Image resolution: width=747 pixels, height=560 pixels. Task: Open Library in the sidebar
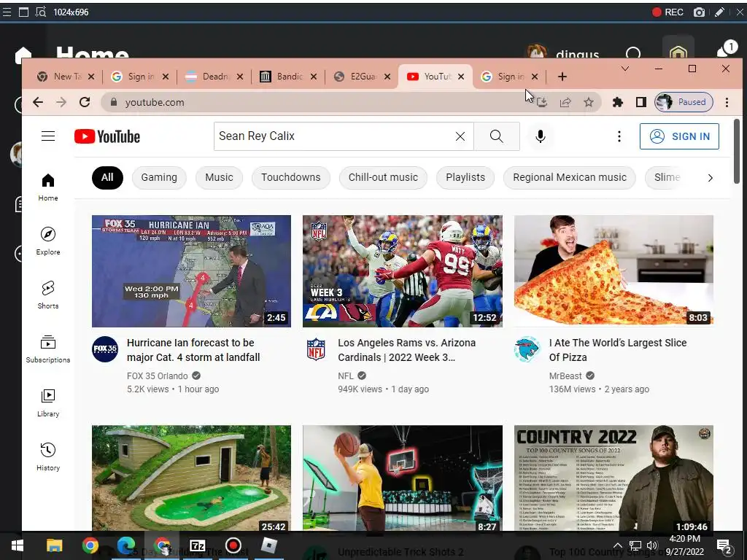(x=48, y=403)
